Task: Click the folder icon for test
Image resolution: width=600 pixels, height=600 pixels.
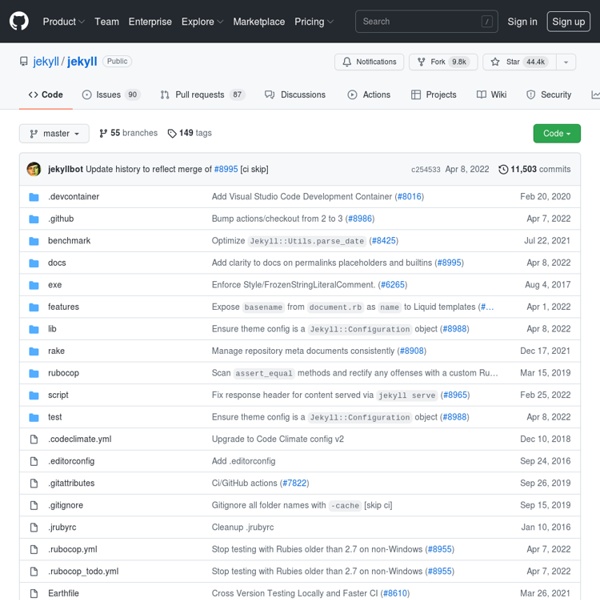Action: coord(34,417)
